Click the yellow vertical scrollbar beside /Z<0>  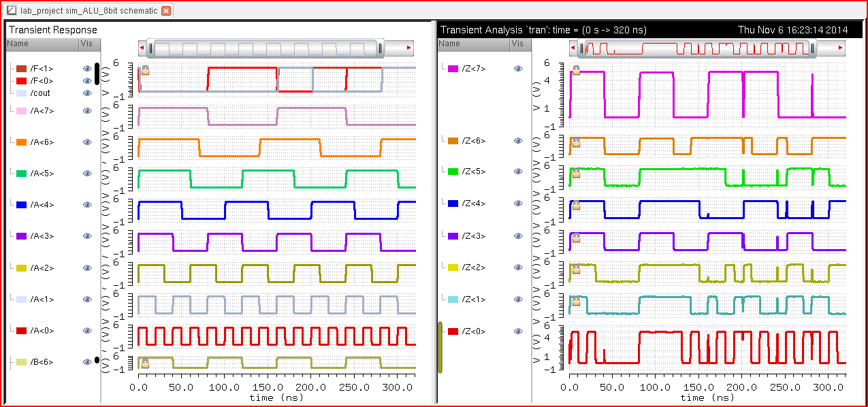tap(440, 347)
